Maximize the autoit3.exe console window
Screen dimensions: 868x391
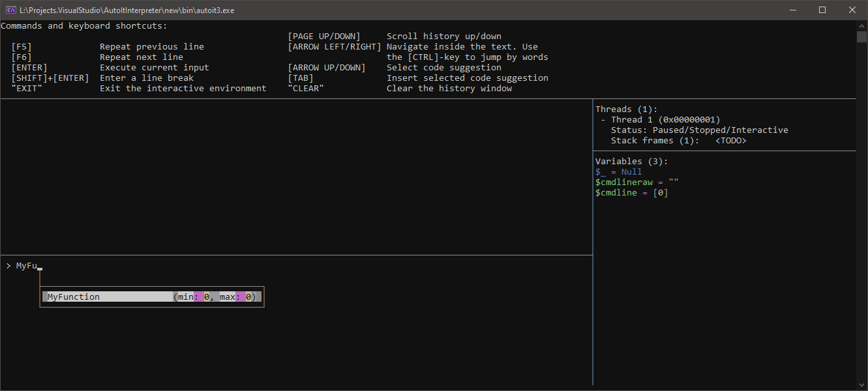point(822,10)
